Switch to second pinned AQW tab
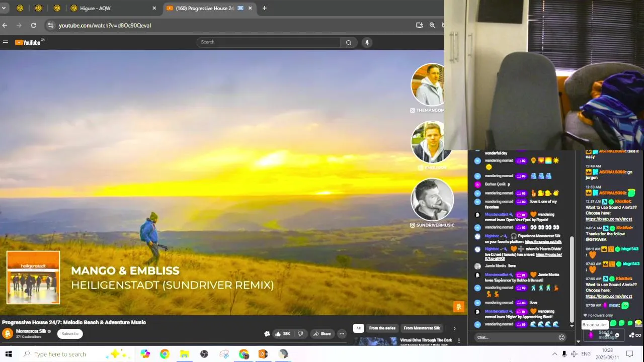644x362 pixels. [38, 8]
